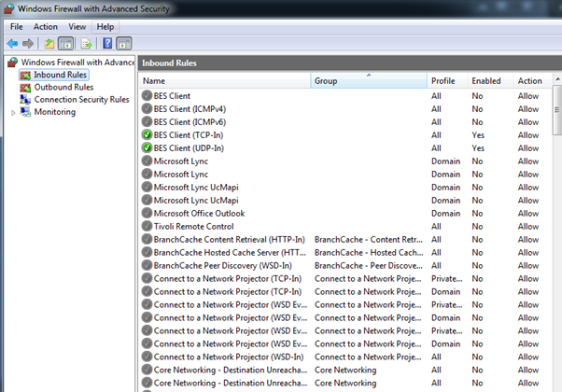Screen dimensions: 562x392
Task: Select BES Client (UDP-In) rule name
Action: (x=189, y=148)
